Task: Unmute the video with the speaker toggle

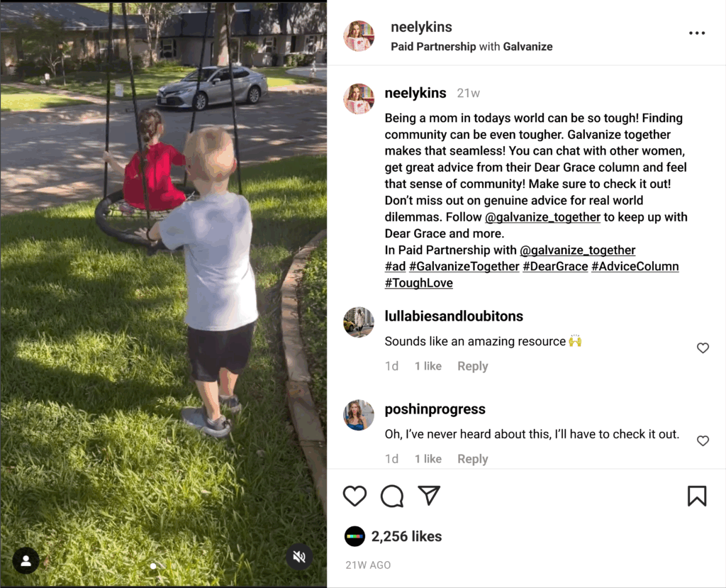Action: click(299, 557)
